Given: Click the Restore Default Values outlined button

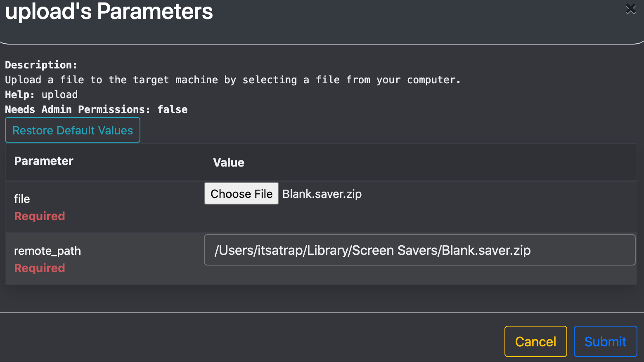Looking at the screenshot, I should coord(72,130).
